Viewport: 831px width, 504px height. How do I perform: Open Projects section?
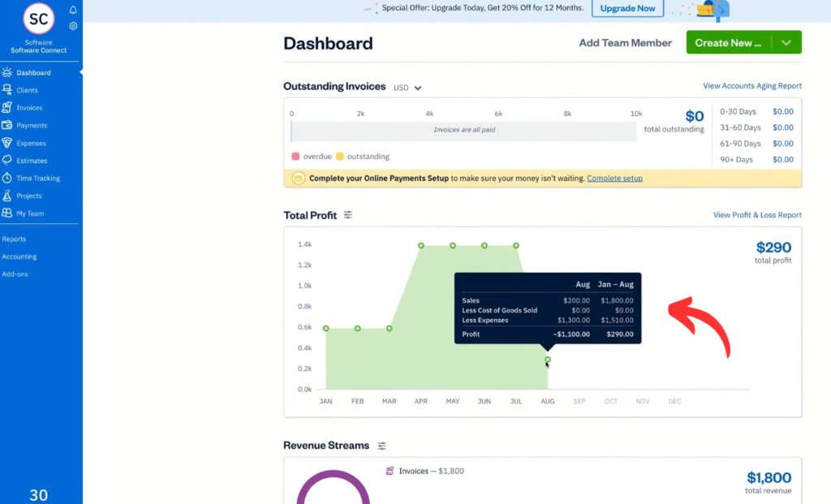click(29, 196)
